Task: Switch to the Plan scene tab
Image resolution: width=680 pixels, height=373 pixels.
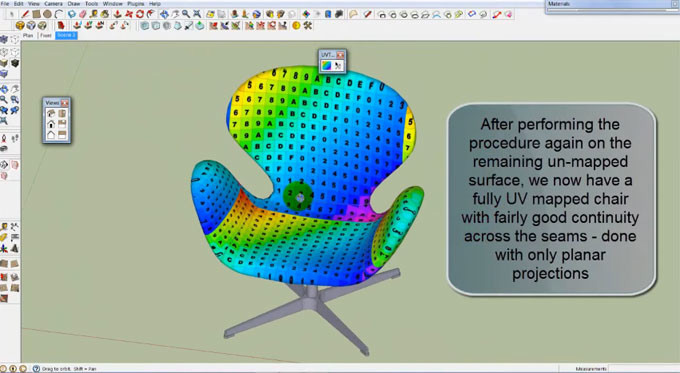Action: 28,35
